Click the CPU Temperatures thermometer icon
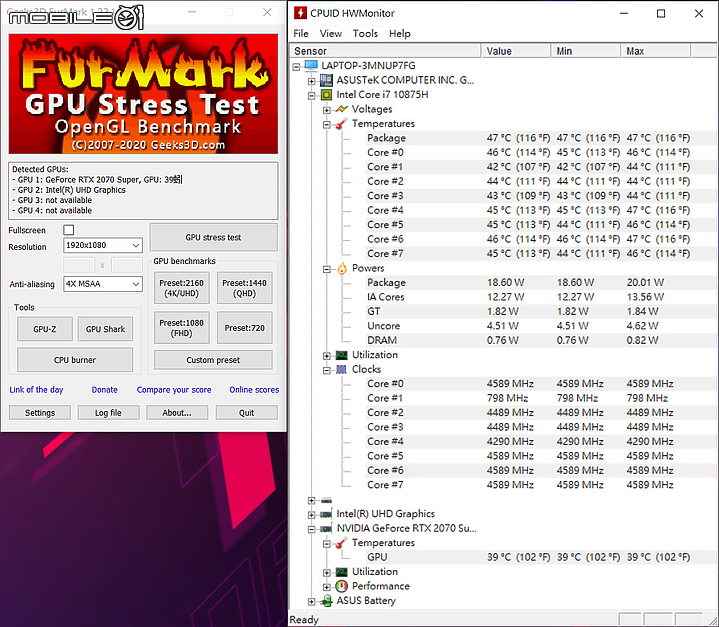Screen dimensions: 719x627 click(x=342, y=124)
